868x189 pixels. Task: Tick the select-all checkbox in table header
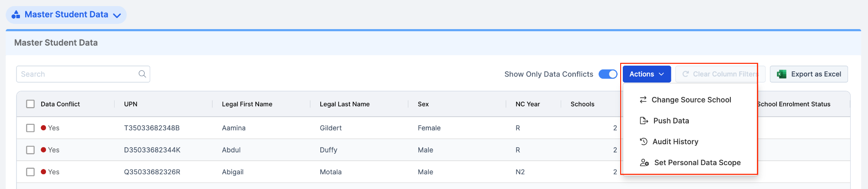pyautogui.click(x=30, y=104)
